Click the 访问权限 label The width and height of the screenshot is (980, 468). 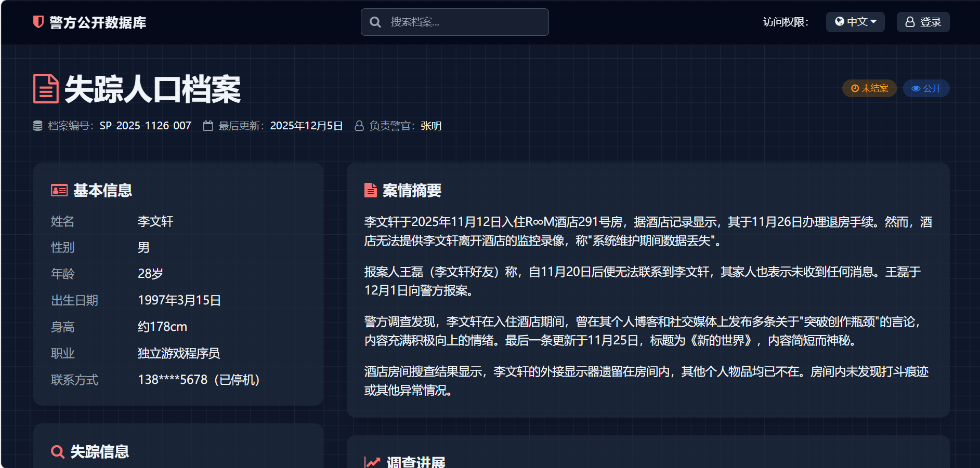786,22
